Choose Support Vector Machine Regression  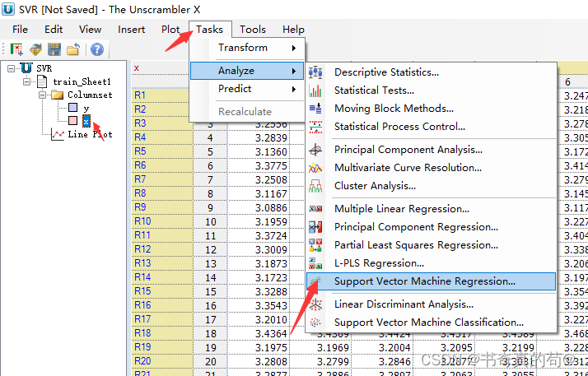click(x=431, y=281)
